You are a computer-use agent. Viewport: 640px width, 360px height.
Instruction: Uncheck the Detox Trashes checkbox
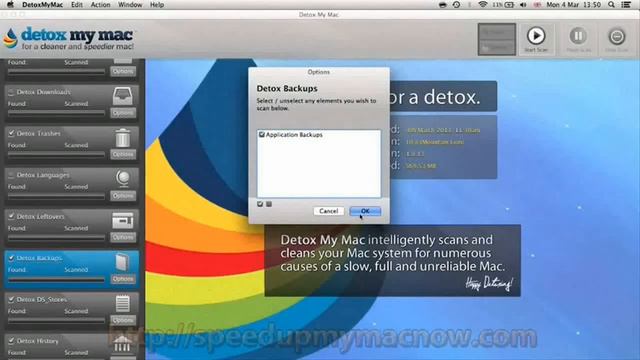coord(11,133)
